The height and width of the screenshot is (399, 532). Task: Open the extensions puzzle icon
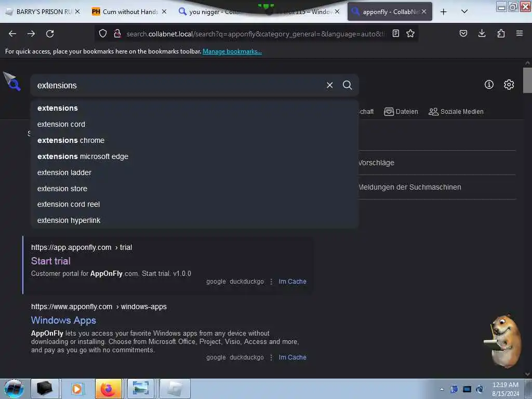(501, 33)
